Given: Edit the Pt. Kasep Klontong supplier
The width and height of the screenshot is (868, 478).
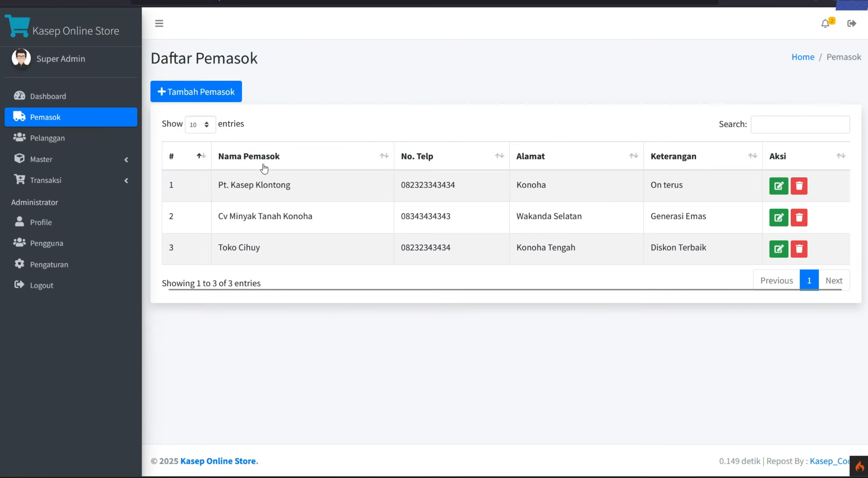Looking at the screenshot, I should (x=779, y=186).
